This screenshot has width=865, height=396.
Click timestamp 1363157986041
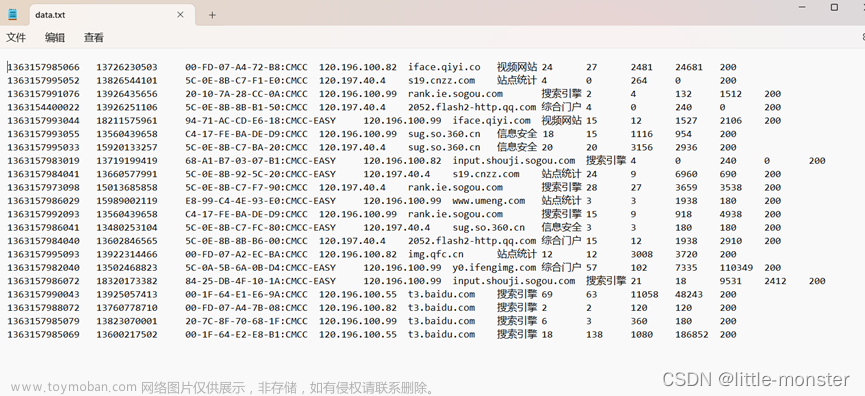coord(44,227)
